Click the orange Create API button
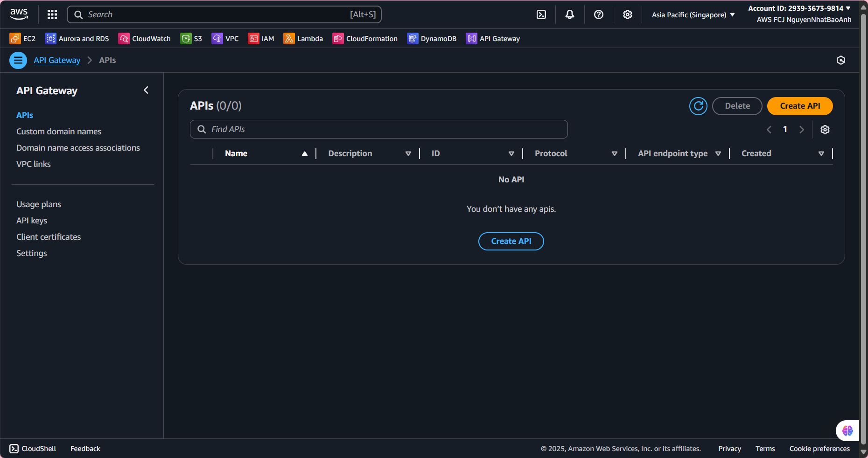The image size is (868, 458). (x=800, y=106)
